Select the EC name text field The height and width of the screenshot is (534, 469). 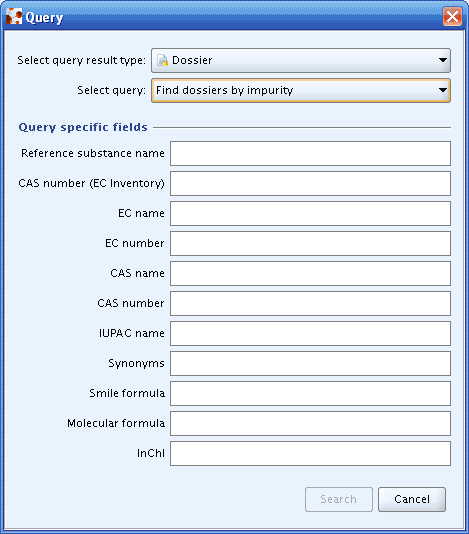[x=310, y=214]
